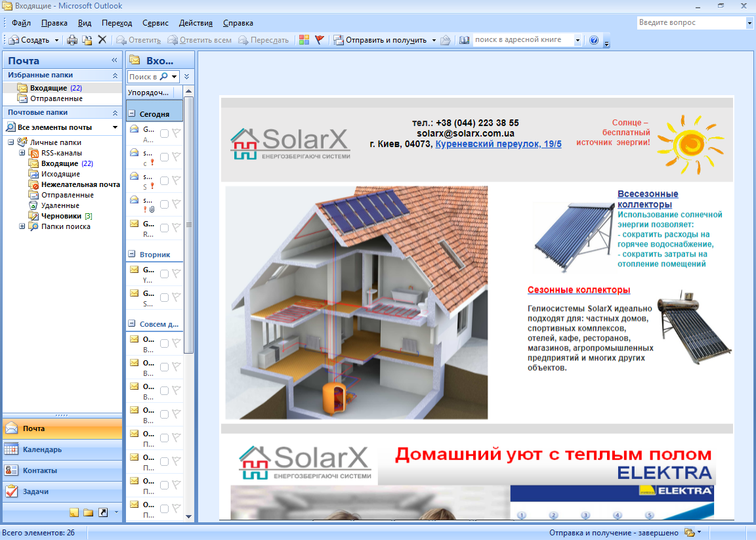Open the Все элементы почты dropdown

pos(115,127)
